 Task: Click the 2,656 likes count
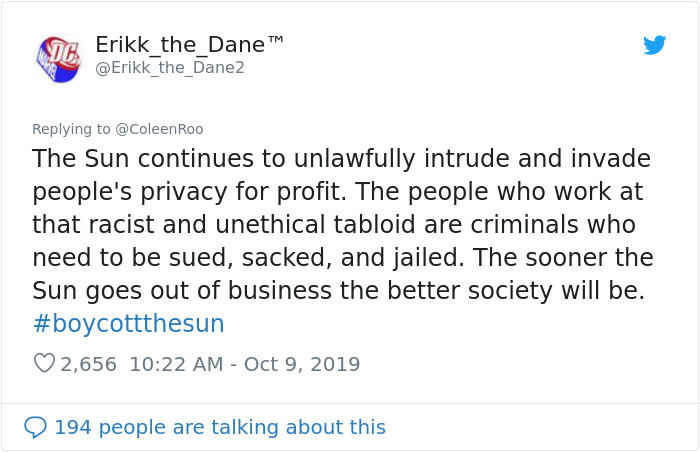[x=89, y=364]
